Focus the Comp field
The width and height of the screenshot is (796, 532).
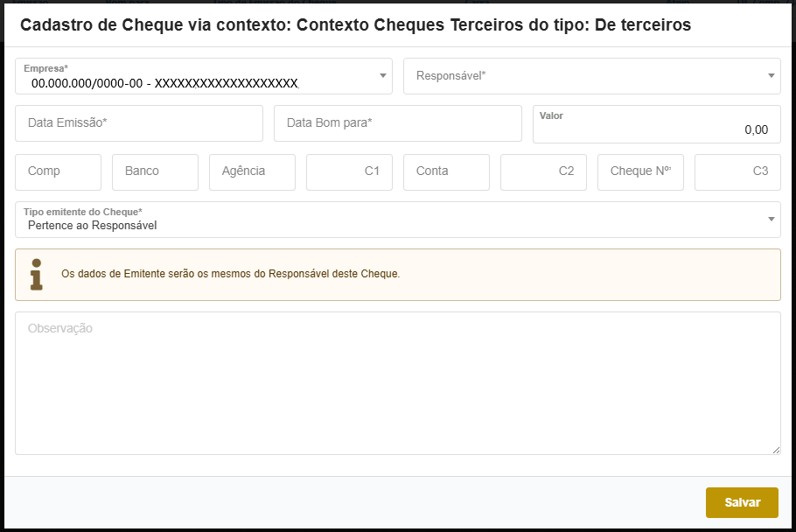point(58,172)
